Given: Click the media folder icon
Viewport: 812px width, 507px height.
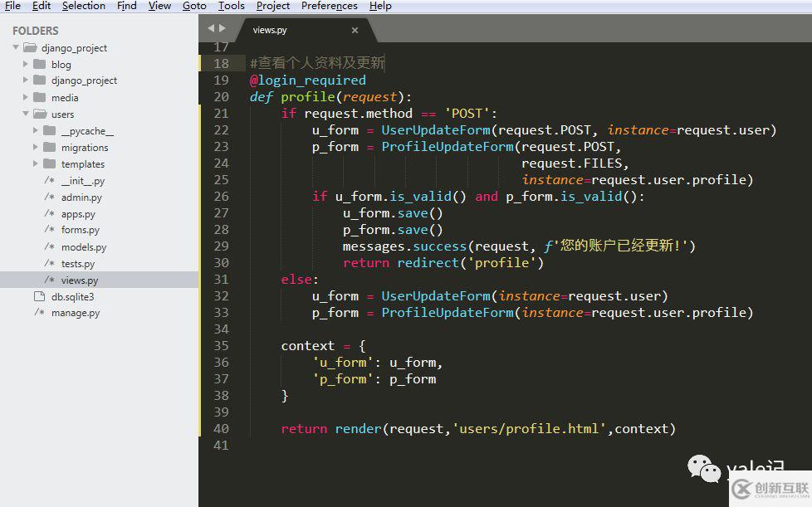Looking at the screenshot, I should point(39,97).
